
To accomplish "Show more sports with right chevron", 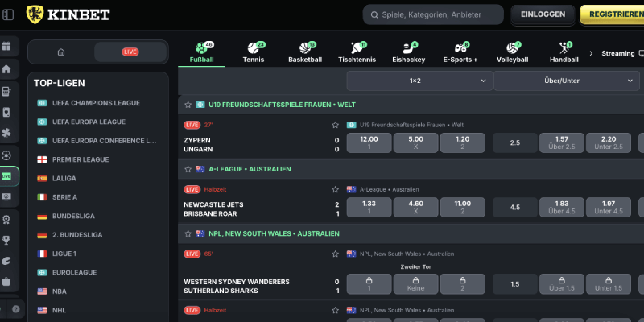I will [x=591, y=53].
